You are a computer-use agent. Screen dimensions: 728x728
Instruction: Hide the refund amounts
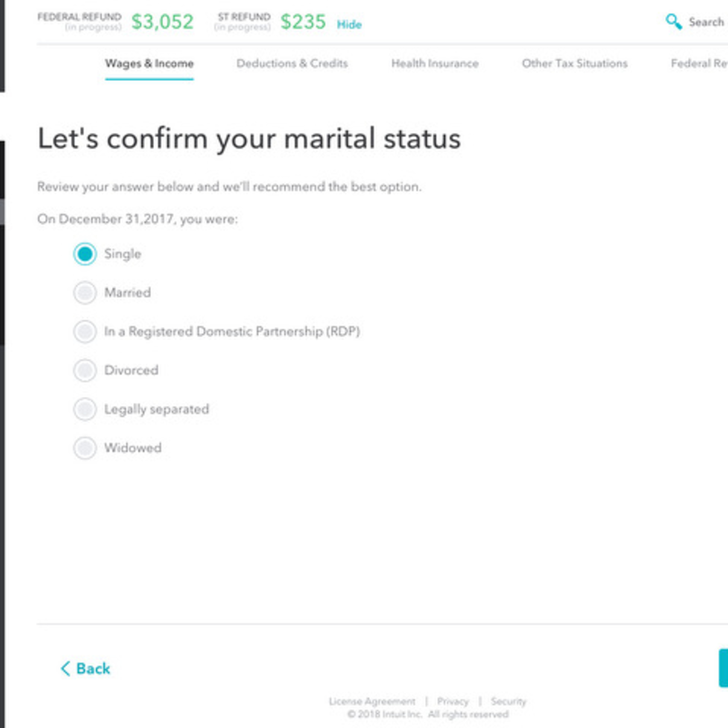tap(349, 25)
